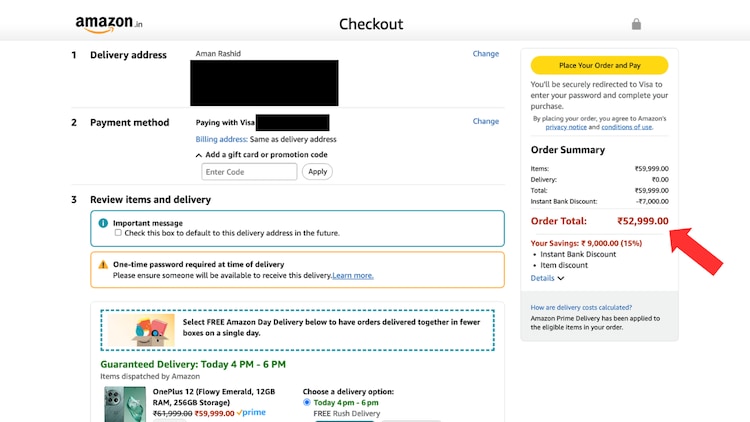Image resolution: width=750 pixels, height=422 pixels.
Task: Click the orange warning triangle icon
Action: point(103,264)
